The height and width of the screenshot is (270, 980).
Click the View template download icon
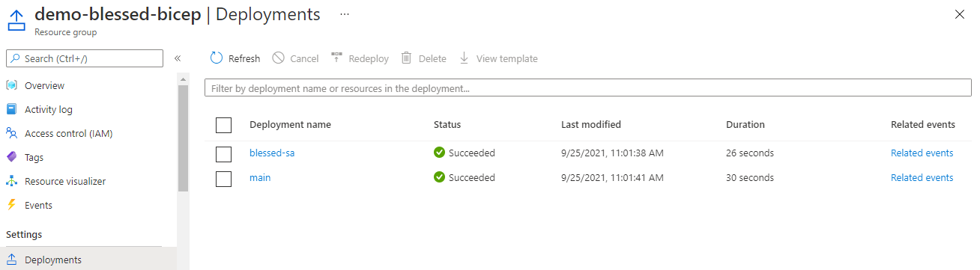tap(464, 58)
